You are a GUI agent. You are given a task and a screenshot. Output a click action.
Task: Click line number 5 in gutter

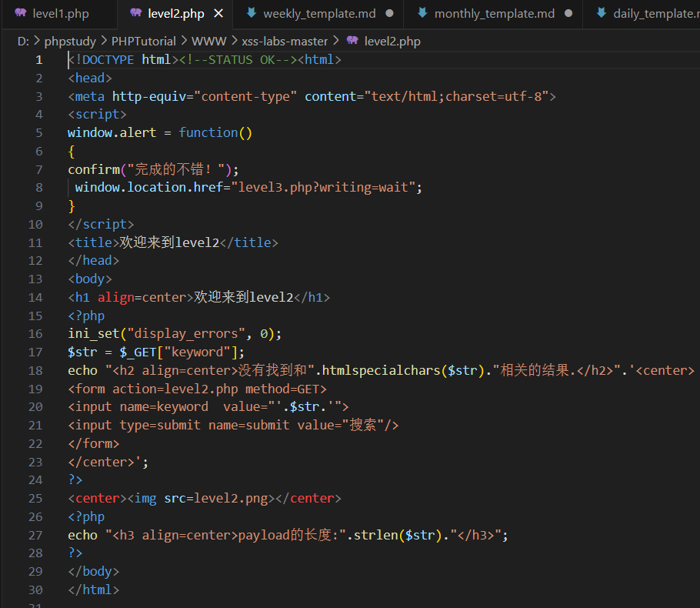38,133
